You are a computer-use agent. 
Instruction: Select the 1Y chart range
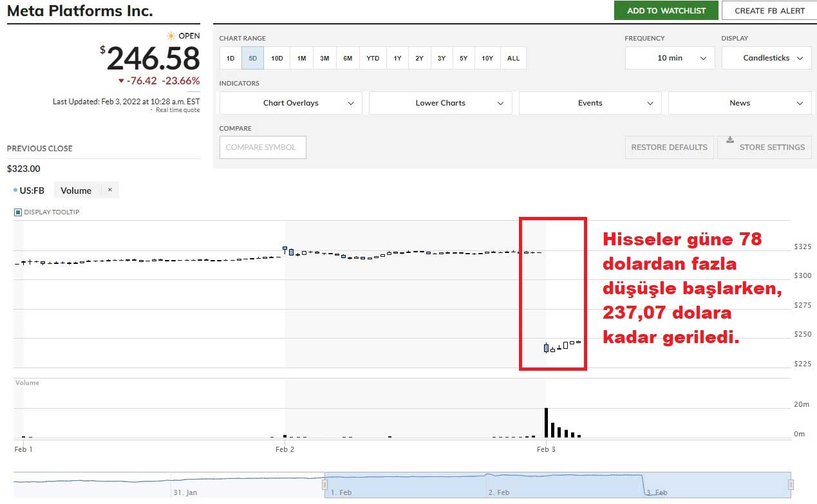pos(397,58)
